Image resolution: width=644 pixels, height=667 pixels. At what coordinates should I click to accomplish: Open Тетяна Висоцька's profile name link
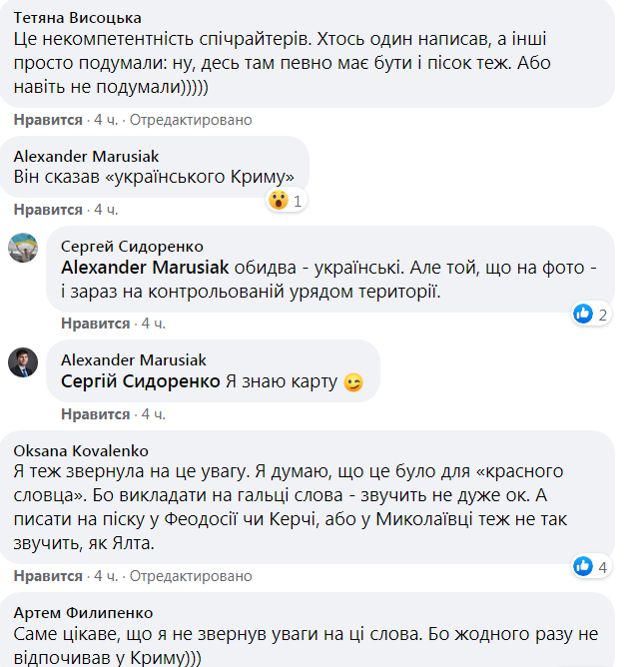pos(79,18)
